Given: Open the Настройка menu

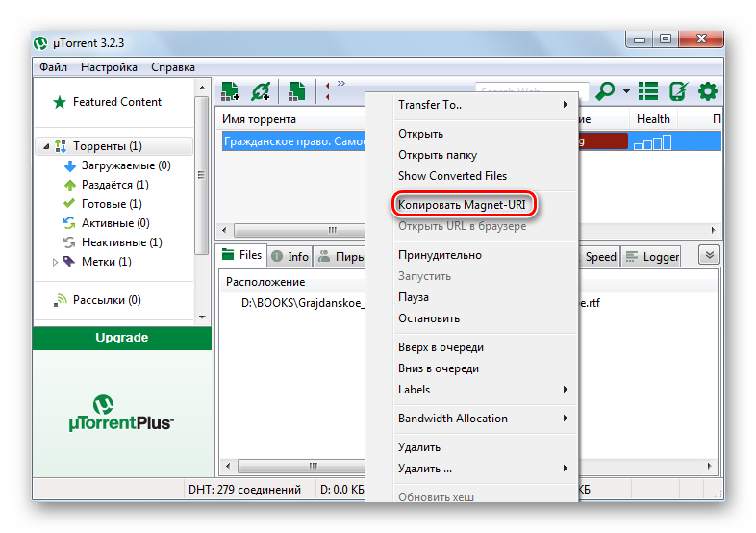Looking at the screenshot, I should pos(109,67).
